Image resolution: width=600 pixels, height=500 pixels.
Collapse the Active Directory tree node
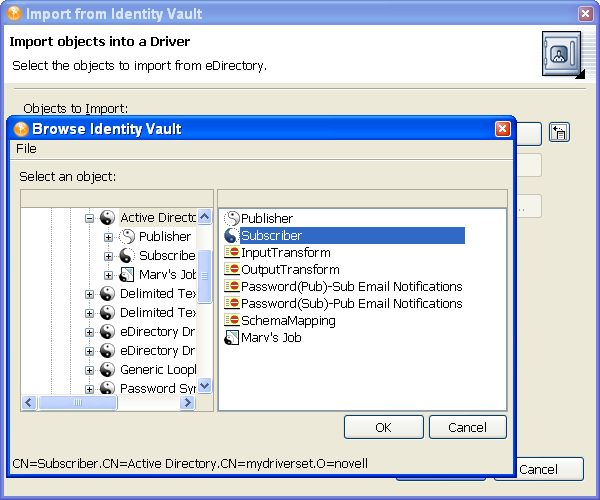click(90, 218)
